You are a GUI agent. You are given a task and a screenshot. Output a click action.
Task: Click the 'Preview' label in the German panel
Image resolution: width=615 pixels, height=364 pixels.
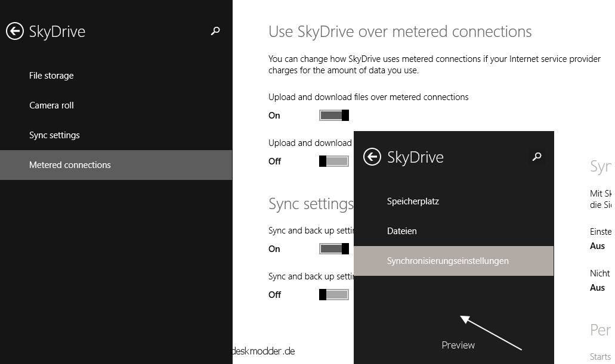tap(458, 345)
